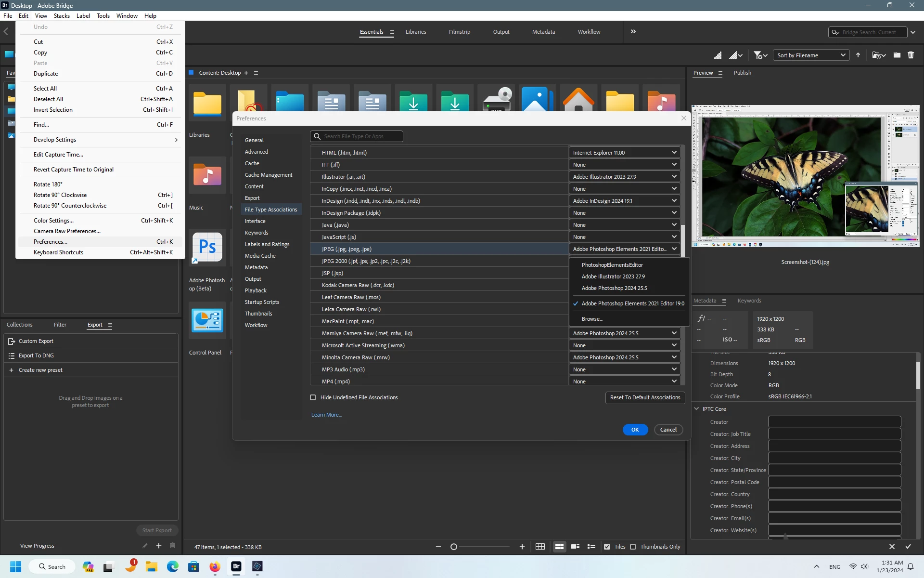Open the Learn More link

click(326, 415)
